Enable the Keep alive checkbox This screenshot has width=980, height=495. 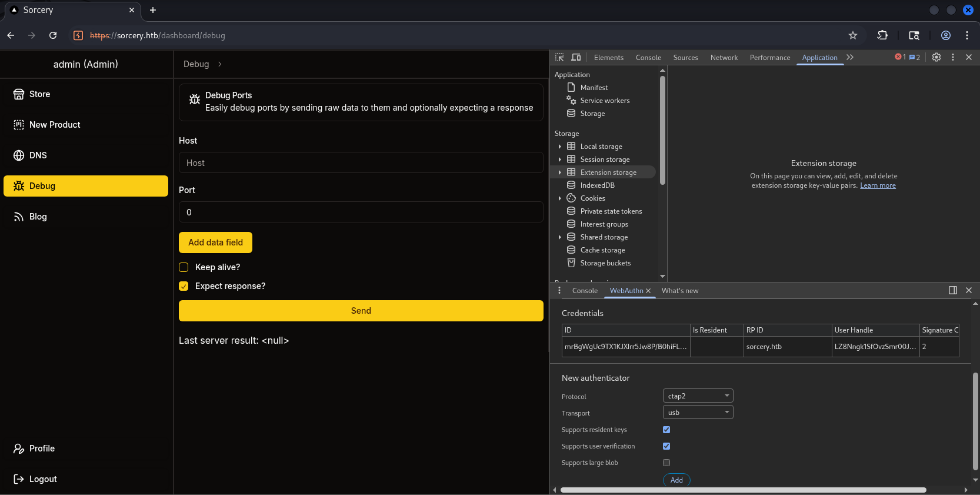point(184,267)
